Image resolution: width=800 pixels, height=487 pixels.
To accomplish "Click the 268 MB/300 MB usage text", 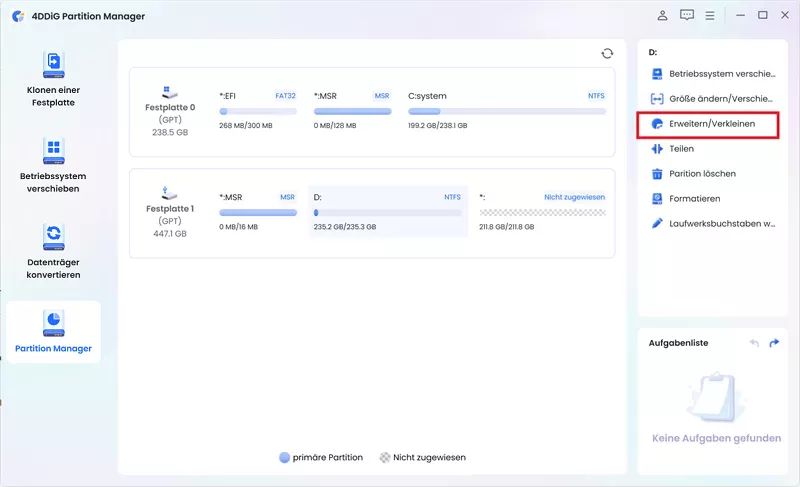I will pos(245,125).
